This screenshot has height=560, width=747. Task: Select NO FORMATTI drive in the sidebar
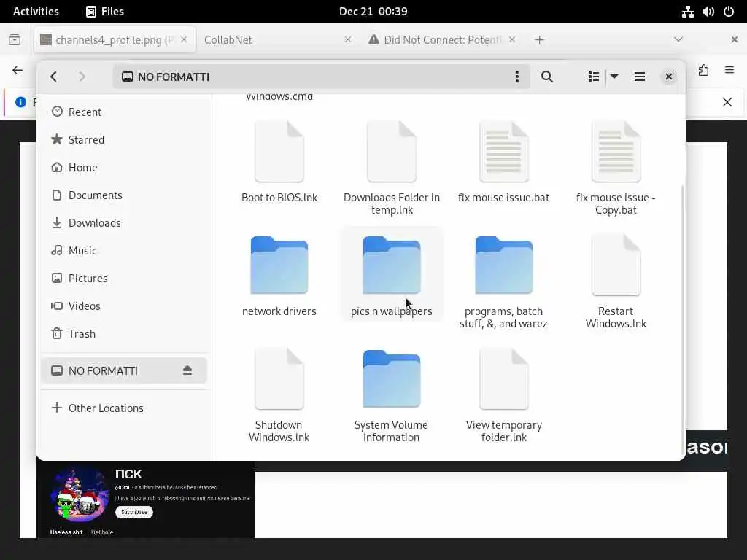click(x=124, y=370)
